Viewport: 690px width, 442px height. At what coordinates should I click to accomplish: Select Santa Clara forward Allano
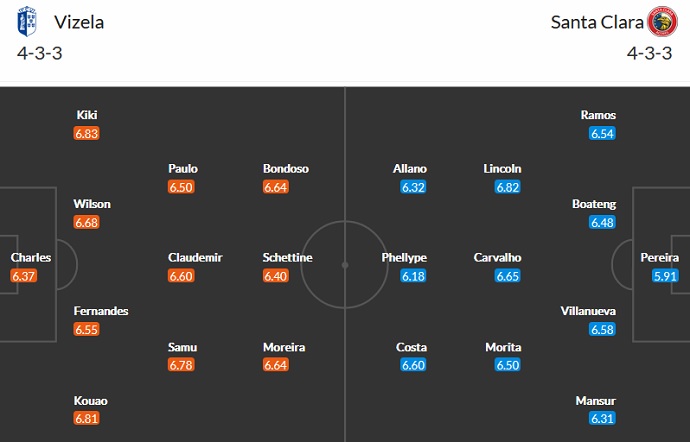click(x=410, y=169)
